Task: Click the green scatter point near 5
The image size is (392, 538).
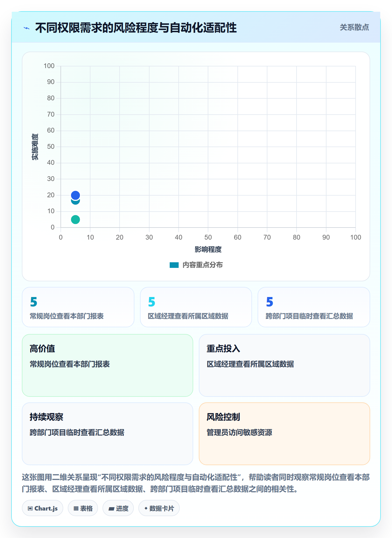Action: pyautogui.click(x=75, y=219)
